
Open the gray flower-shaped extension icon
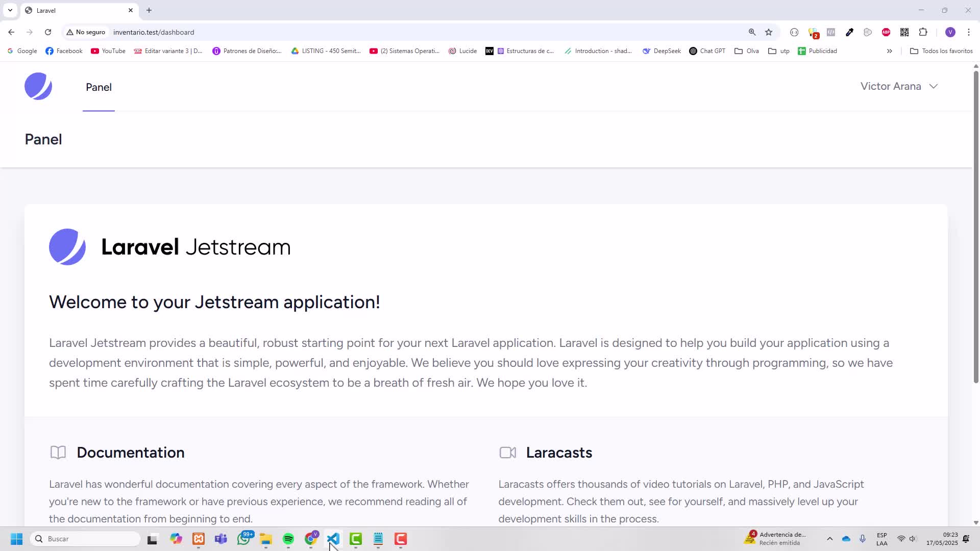click(868, 32)
